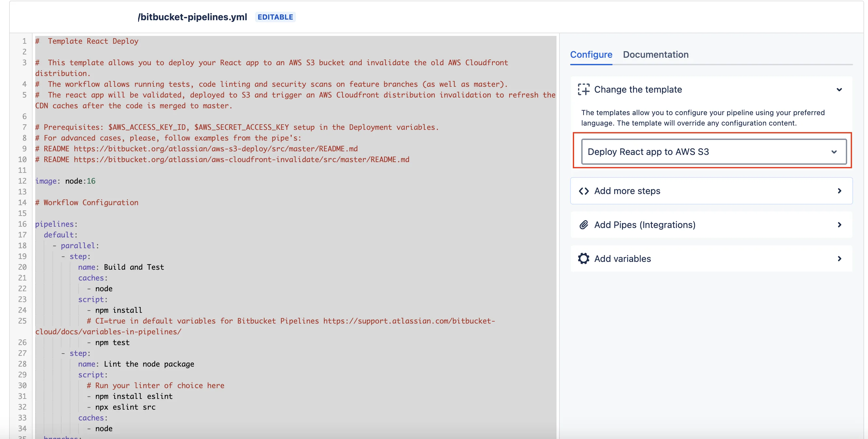Click the Change the template heading
868x439 pixels.
coord(638,89)
